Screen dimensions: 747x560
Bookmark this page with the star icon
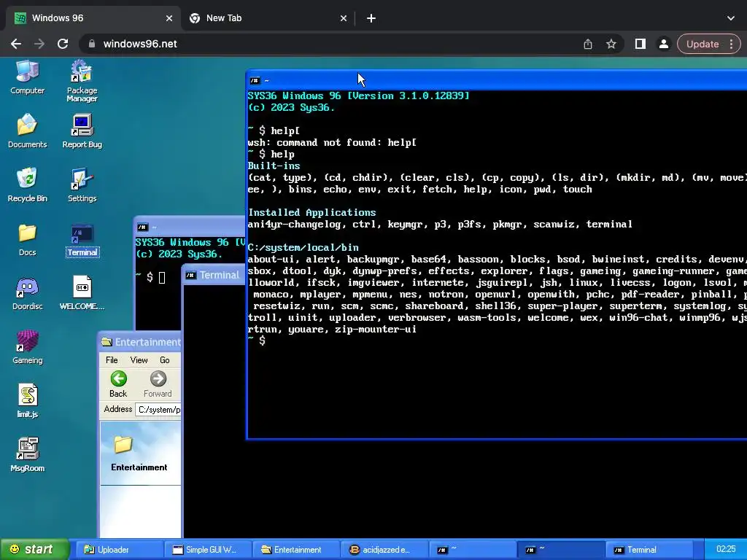[611, 44]
